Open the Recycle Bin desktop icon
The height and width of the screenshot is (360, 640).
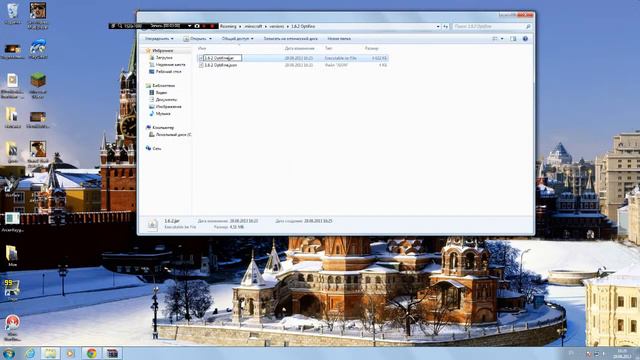[x=12, y=13]
